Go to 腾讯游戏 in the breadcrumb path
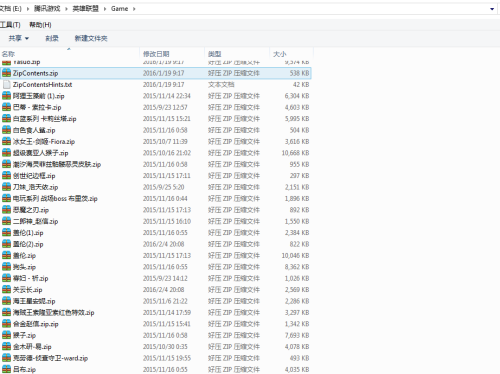The image size is (500, 374). tap(47, 9)
